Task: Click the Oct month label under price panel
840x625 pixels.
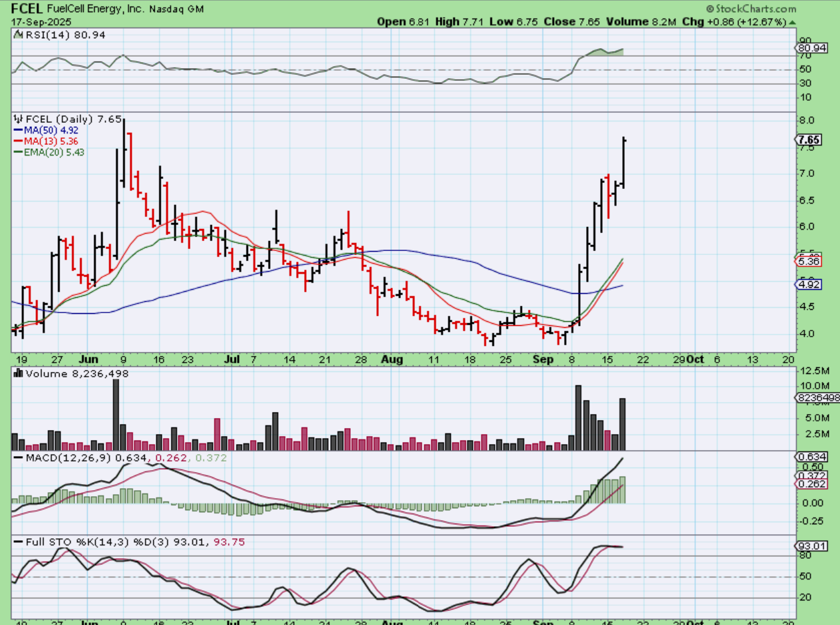Action: coord(695,359)
